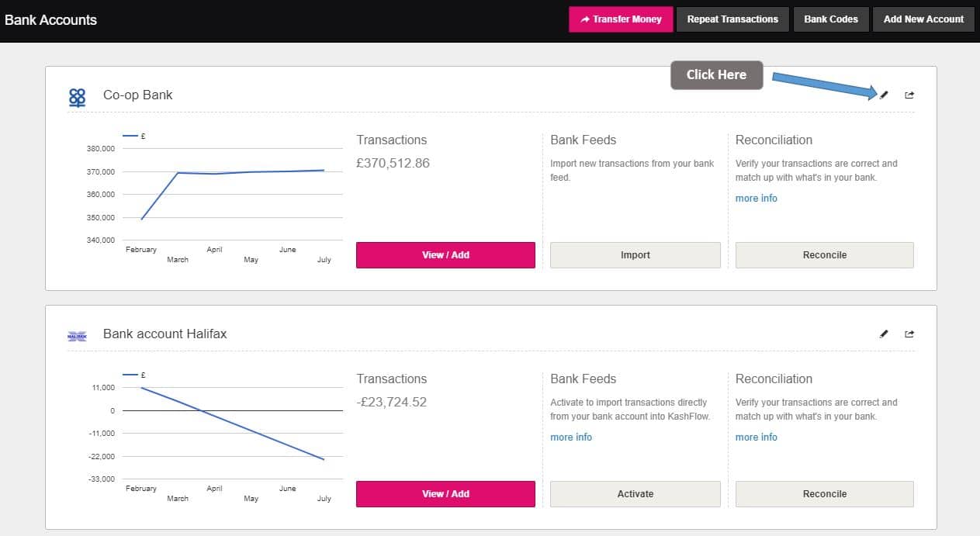Viewport: 980px width, 536px height.
Task: Open Halifax Bank Feeds more info link
Action: pyautogui.click(x=570, y=437)
